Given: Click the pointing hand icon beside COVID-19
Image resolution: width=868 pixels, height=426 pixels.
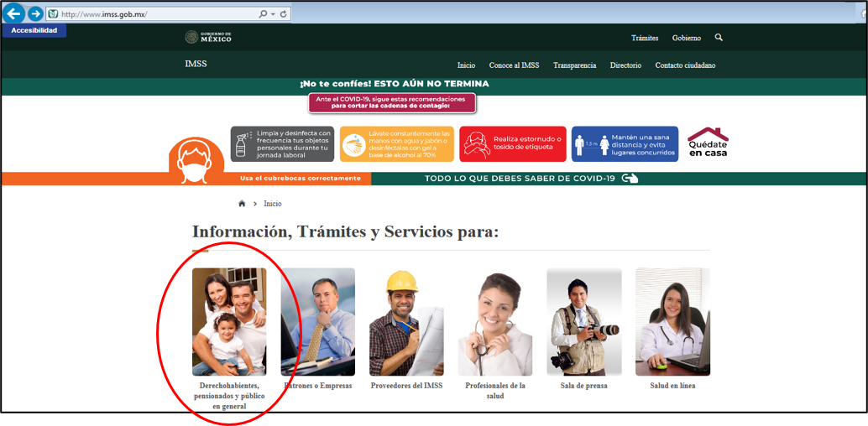Looking at the screenshot, I should [630, 178].
